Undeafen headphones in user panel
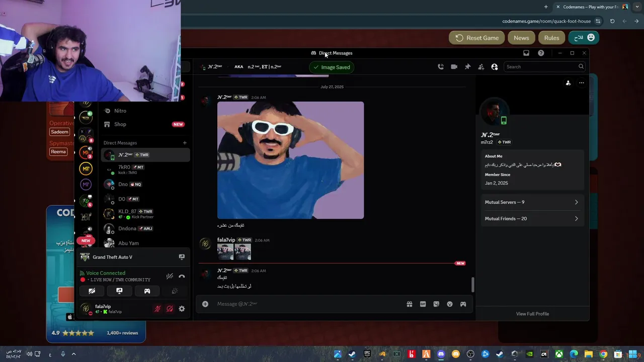Image resolution: width=644 pixels, height=362 pixels. tap(170, 309)
